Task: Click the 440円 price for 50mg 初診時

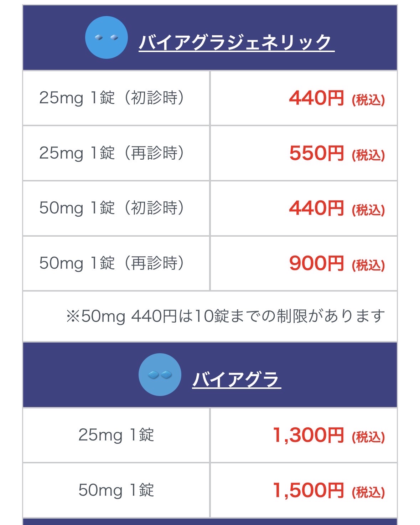Action: [316, 208]
